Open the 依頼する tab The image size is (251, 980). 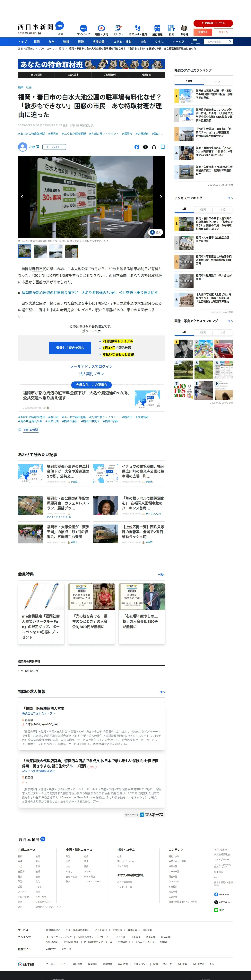147,75
